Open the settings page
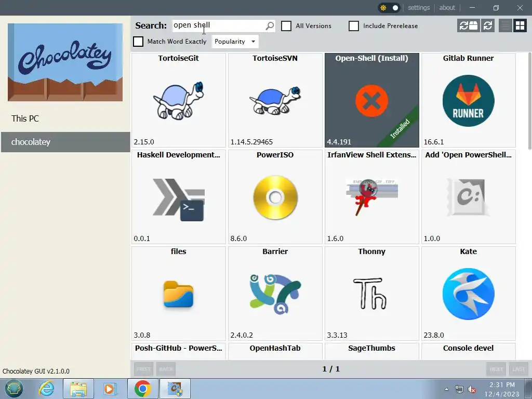 pos(419,7)
